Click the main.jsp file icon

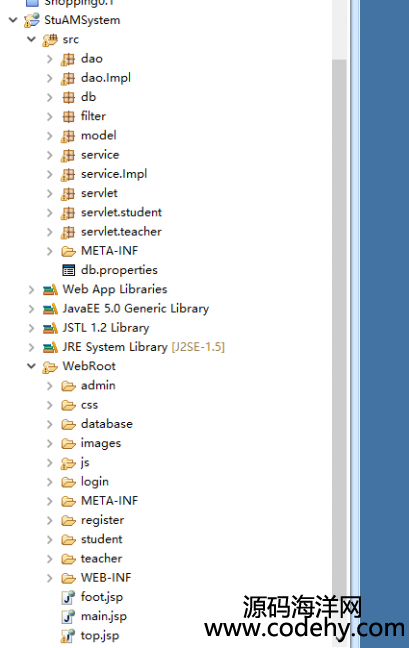(x=68, y=617)
